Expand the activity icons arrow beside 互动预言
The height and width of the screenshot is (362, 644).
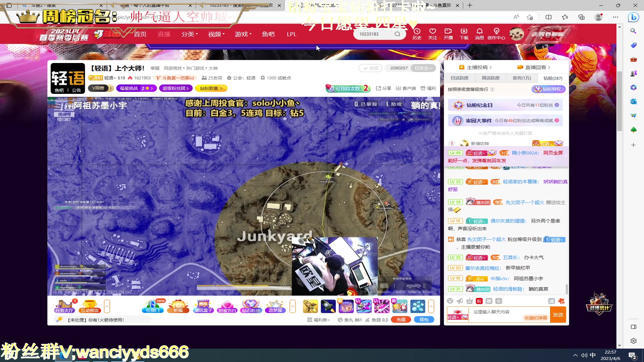107,306
